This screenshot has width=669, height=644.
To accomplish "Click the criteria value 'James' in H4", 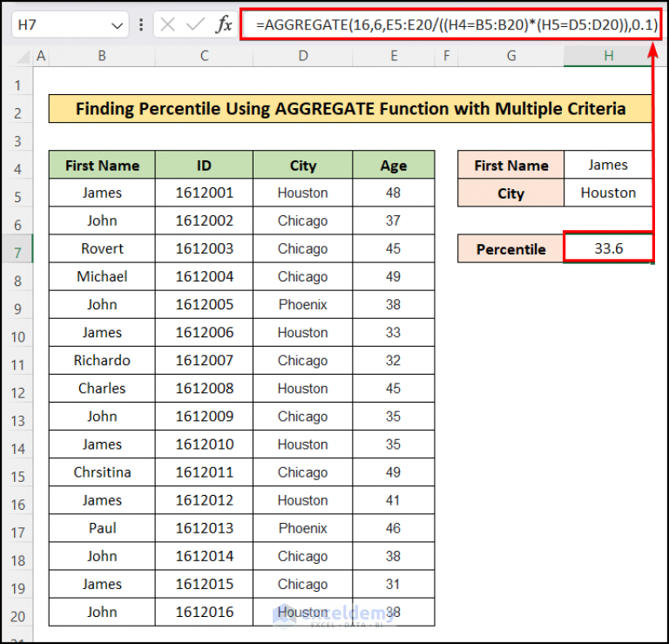I will 608,166.
